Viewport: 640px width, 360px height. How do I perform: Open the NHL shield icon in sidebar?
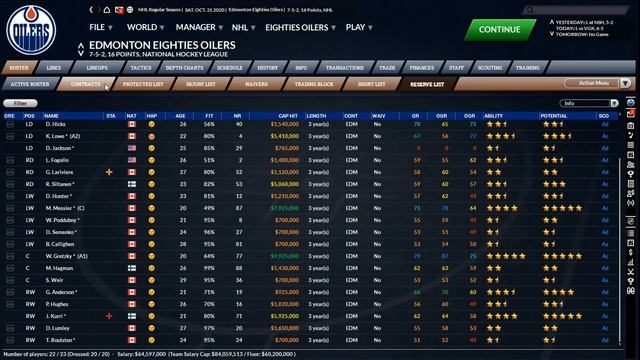pos(631,222)
